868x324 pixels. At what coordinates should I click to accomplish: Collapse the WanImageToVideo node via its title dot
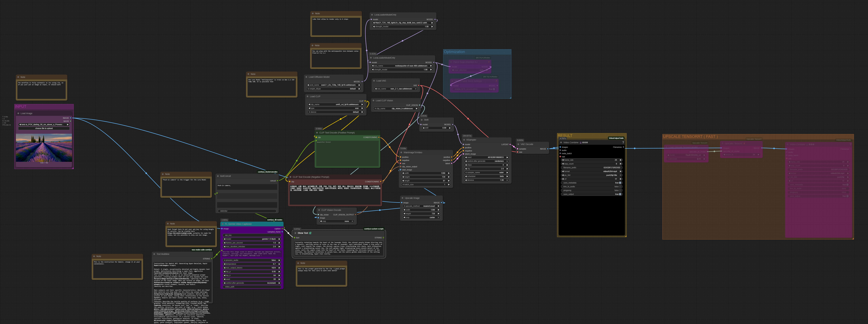pos(401,152)
